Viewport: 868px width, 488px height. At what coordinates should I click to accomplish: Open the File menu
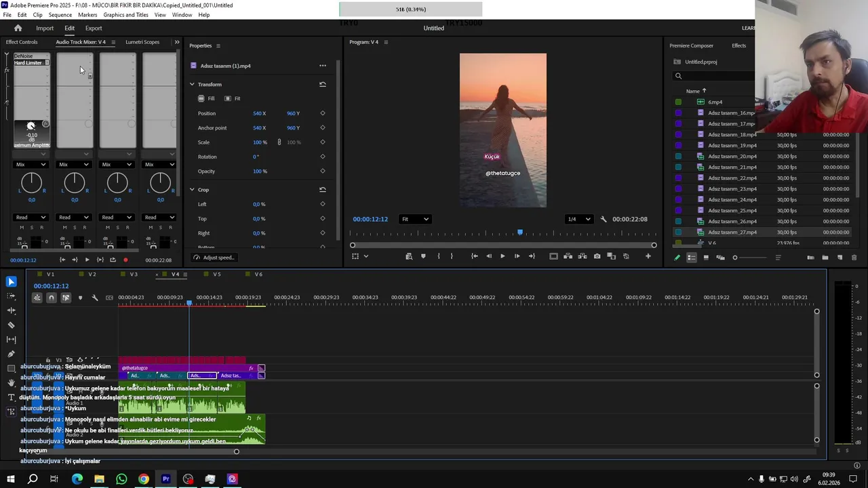(x=7, y=14)
